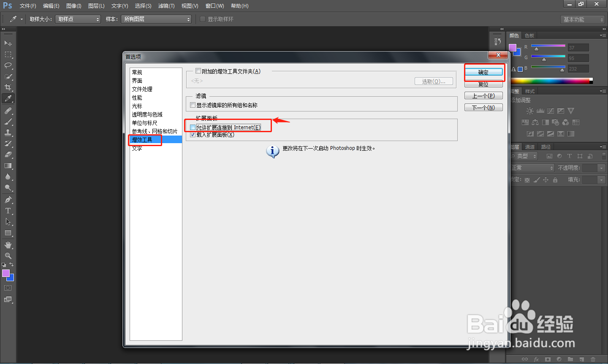This screenshot has height=364, width=608.
Task: Open the 取样大小 dropdown
Action: coord(78,19)
